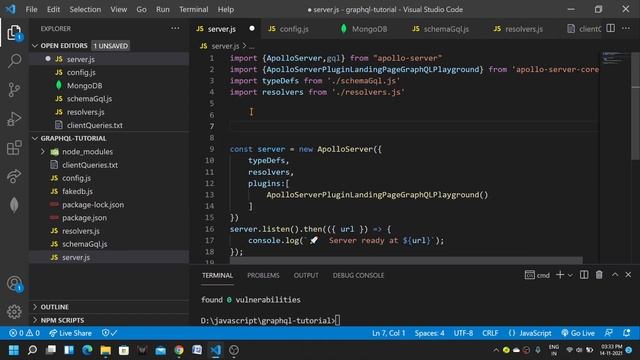Screen dimensions: 640x360
Task: Switch to the schemaGql.js editor tab
Action: (446, 29)
